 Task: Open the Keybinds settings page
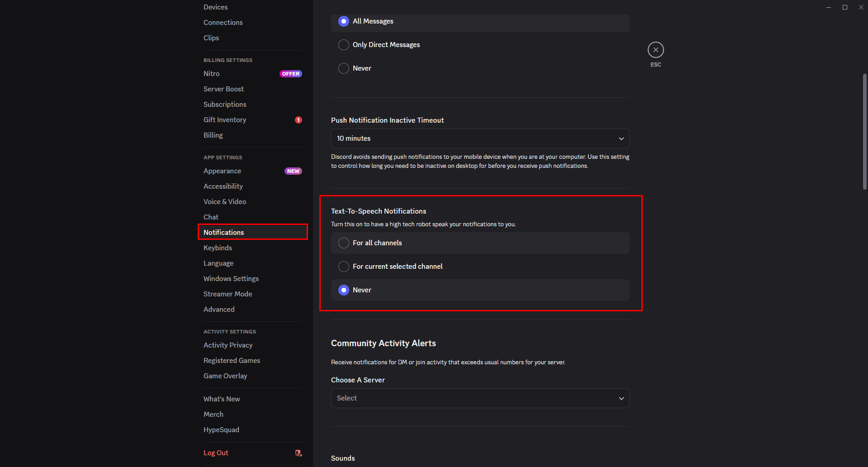(x=218, y=248)
